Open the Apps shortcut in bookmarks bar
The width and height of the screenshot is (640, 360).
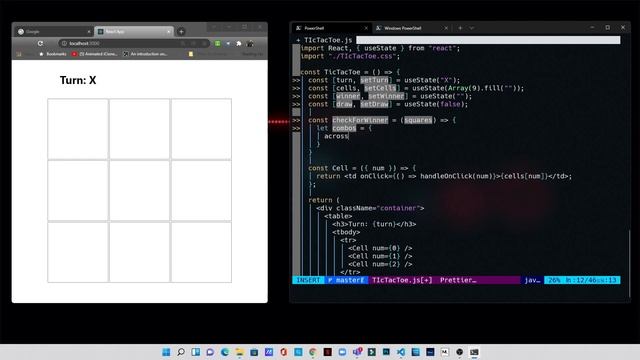point(19,54)
